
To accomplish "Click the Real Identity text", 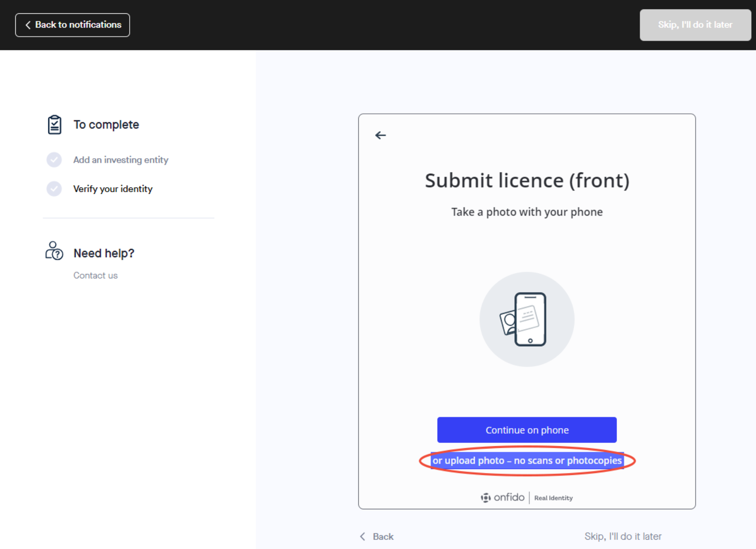I will 553,498.
